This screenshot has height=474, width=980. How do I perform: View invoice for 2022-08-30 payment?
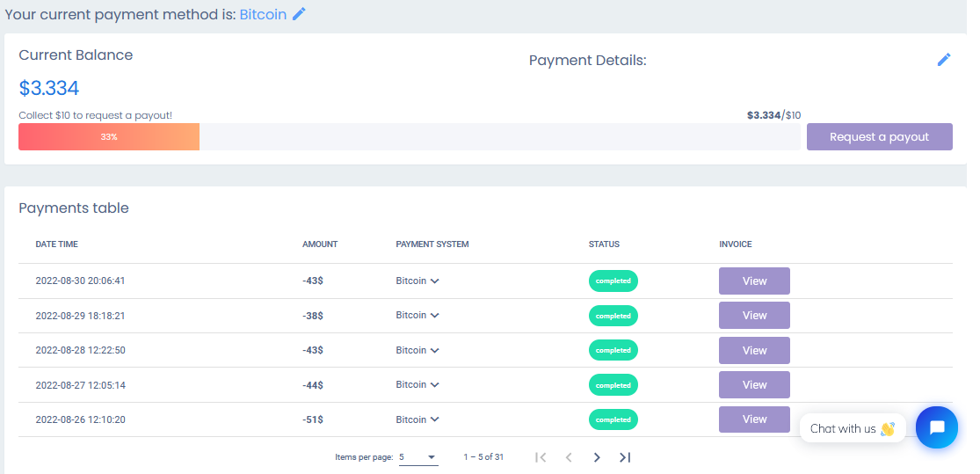[x=754, y=281]
